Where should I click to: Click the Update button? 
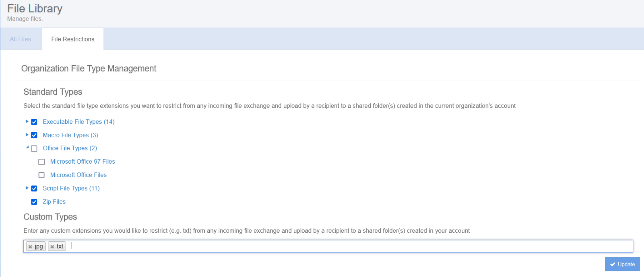622,264
